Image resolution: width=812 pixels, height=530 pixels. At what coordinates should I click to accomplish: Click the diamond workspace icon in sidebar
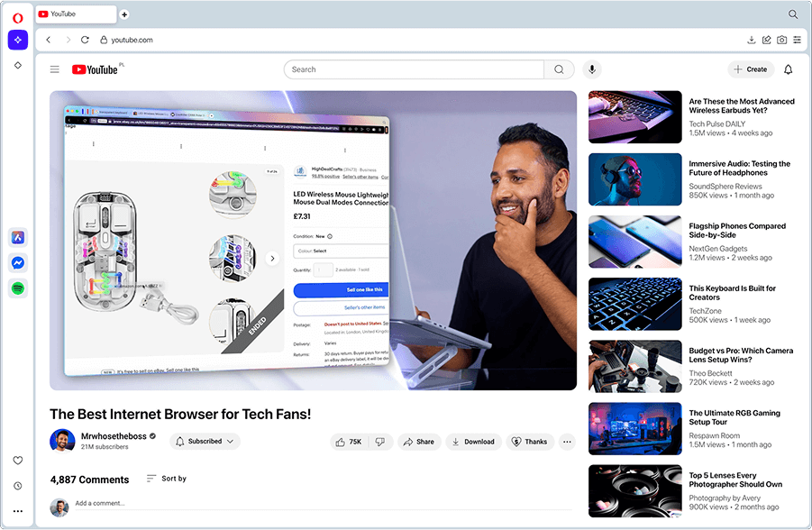[18, 65]
